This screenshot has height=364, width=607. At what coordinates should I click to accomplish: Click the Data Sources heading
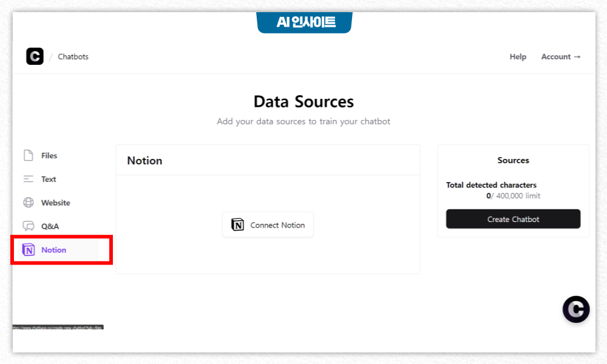[303, 102]
